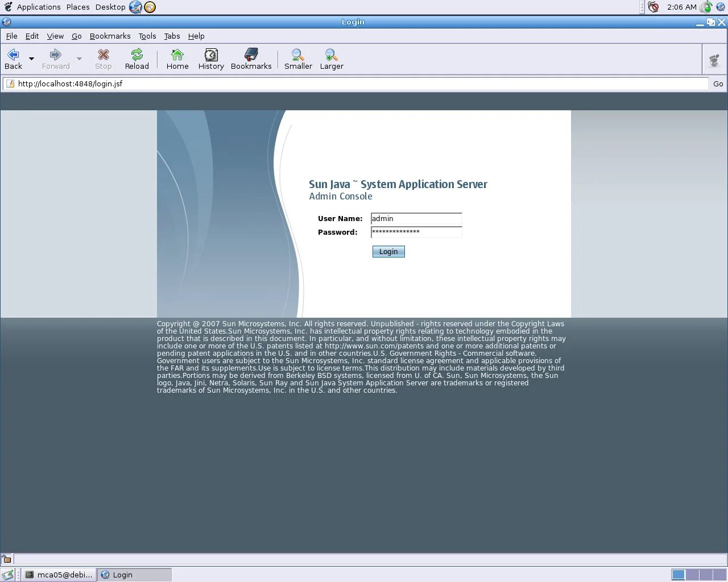Open the Places panel menu
The image size is (728, 582).
[78, 7]
